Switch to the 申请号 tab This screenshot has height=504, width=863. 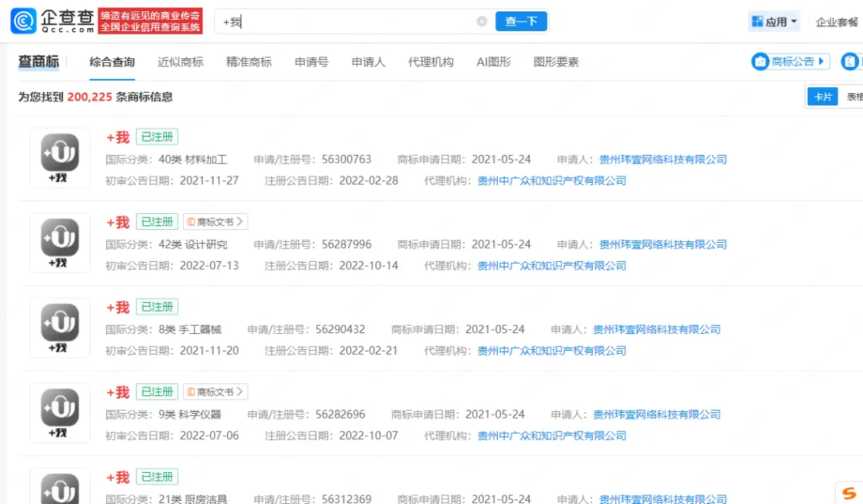(312, 62)
